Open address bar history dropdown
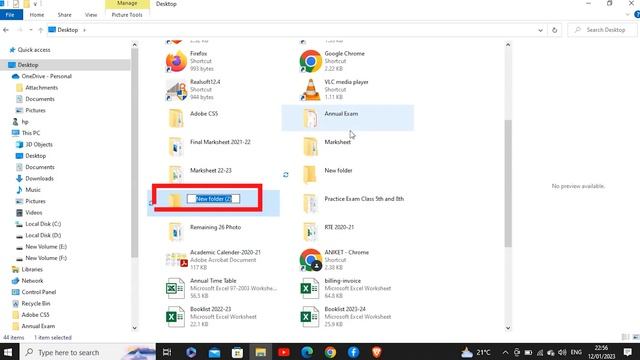 coord(540,30)
